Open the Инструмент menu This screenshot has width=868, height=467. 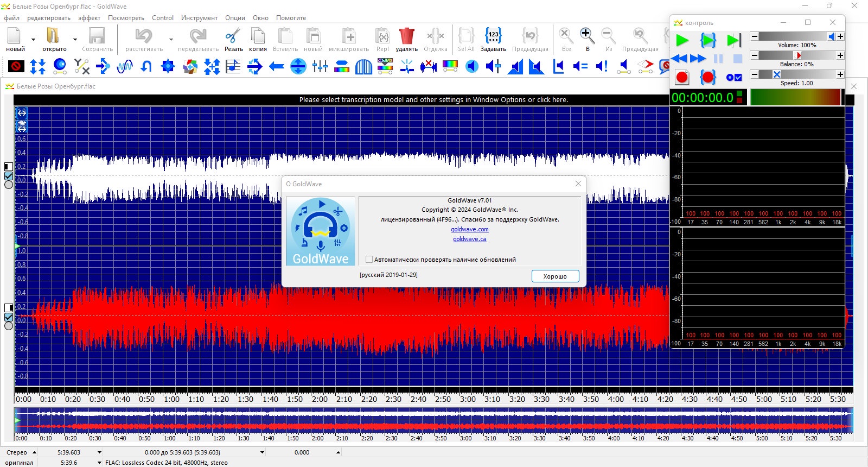pyautogui.click(x=199, y=18)
